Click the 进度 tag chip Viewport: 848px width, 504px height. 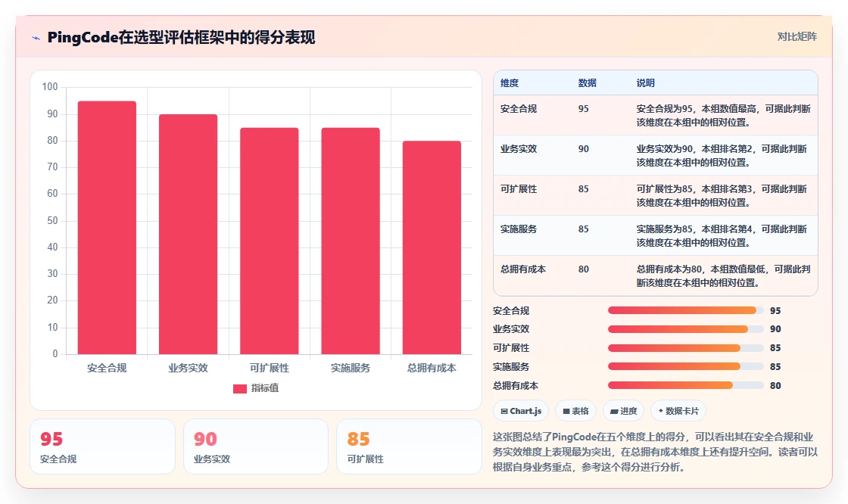pyautogui.click(x=623, y=411)
